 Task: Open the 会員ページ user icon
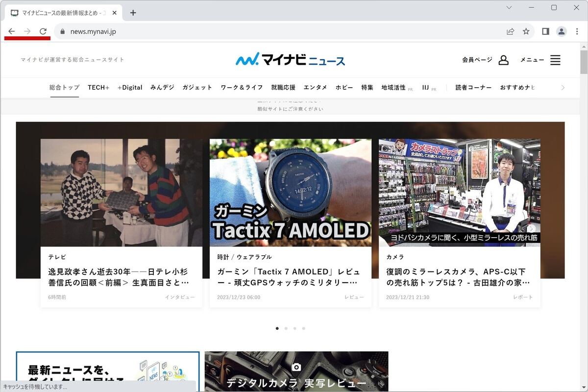pyautogui.click(x=503, y=60)
